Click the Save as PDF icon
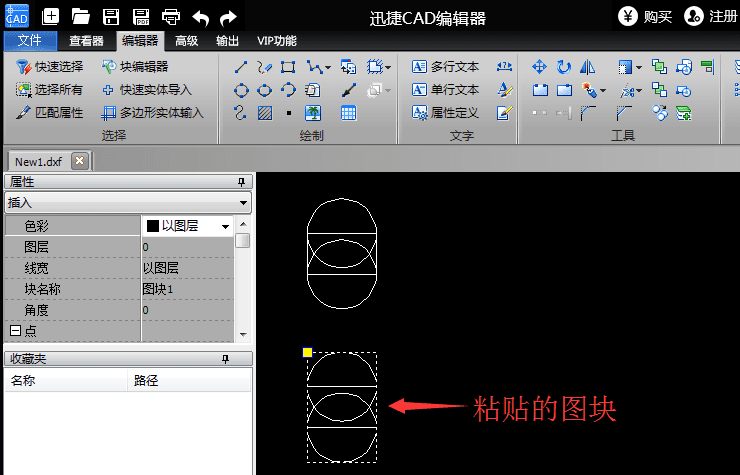This screenshot has width=740, height=475. 141,17
